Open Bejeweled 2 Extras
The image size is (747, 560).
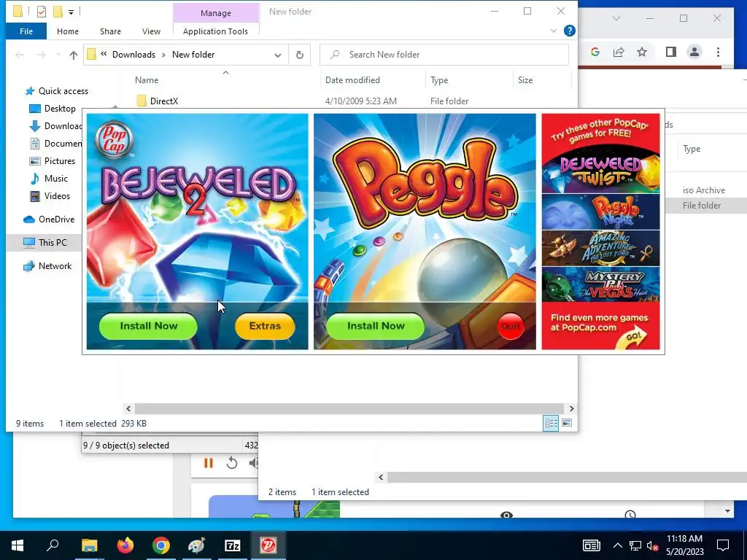pos(265,326)
